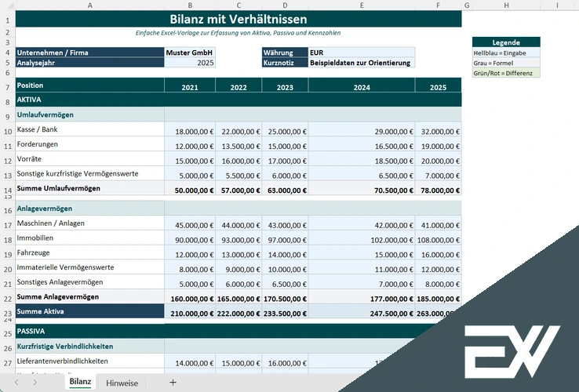The width and height of the screenshot is (579, 392).
Task: Select the Kasse / Bank 2021 value cell
Action: (190, 131)
